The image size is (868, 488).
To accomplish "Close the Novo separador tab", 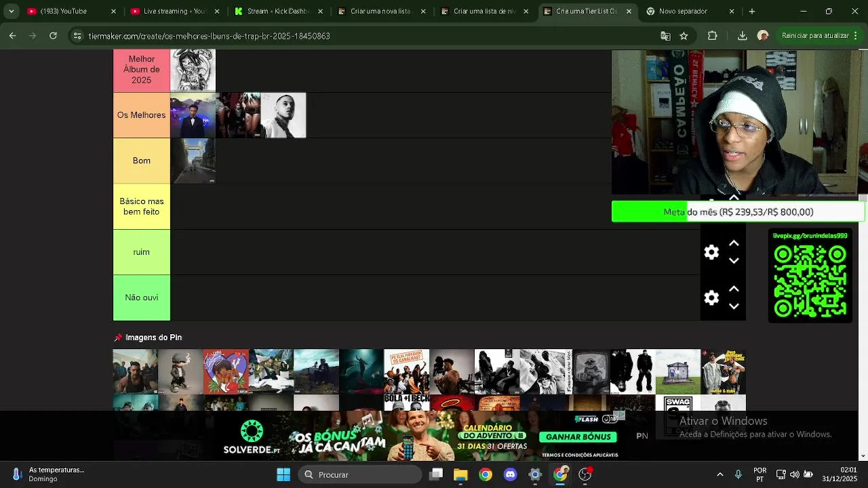I will [x=732, y=12].
